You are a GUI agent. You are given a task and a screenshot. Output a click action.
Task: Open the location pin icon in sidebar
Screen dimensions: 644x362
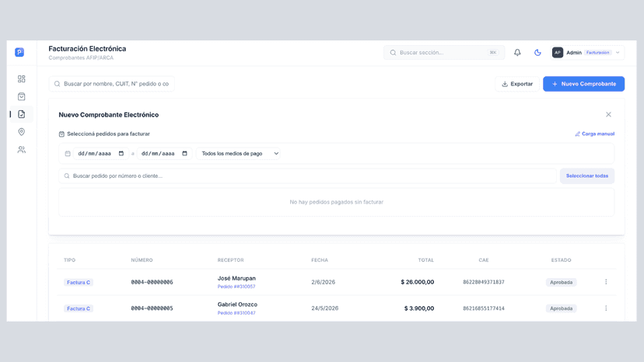tap(21, 132)
